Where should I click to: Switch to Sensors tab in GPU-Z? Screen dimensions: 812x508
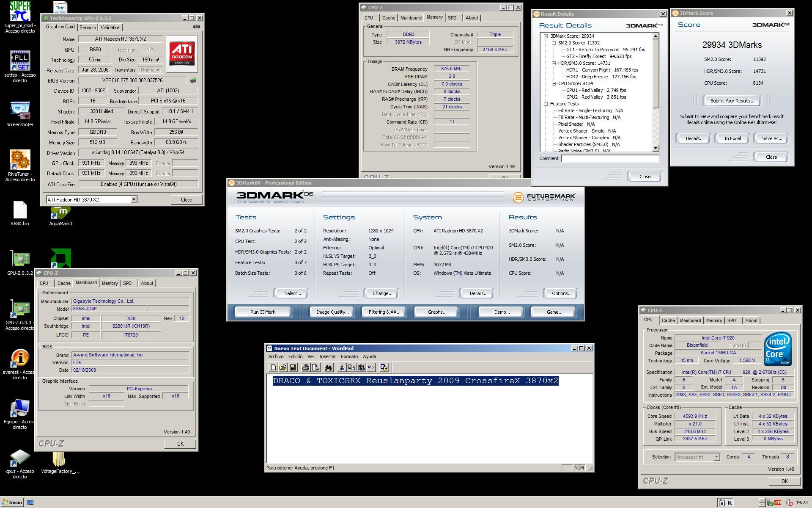coord(88,27)
